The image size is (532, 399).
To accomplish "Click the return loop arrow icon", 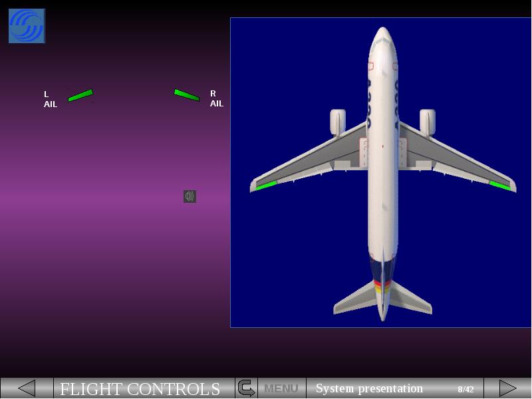I will (246, 388).
